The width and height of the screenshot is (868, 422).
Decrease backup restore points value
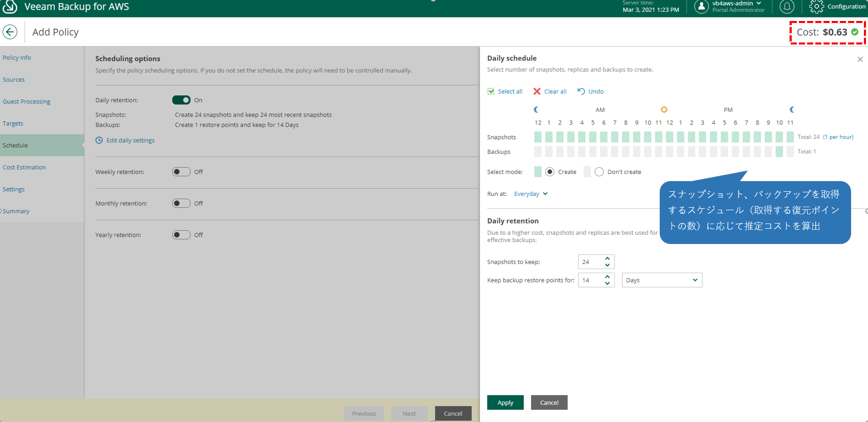[607, 283]
